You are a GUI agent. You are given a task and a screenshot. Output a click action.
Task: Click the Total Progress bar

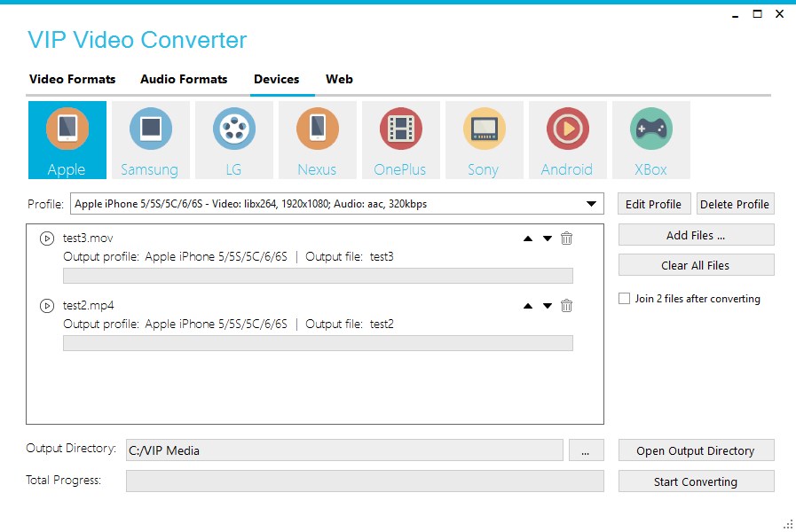[x=365, y=481]
